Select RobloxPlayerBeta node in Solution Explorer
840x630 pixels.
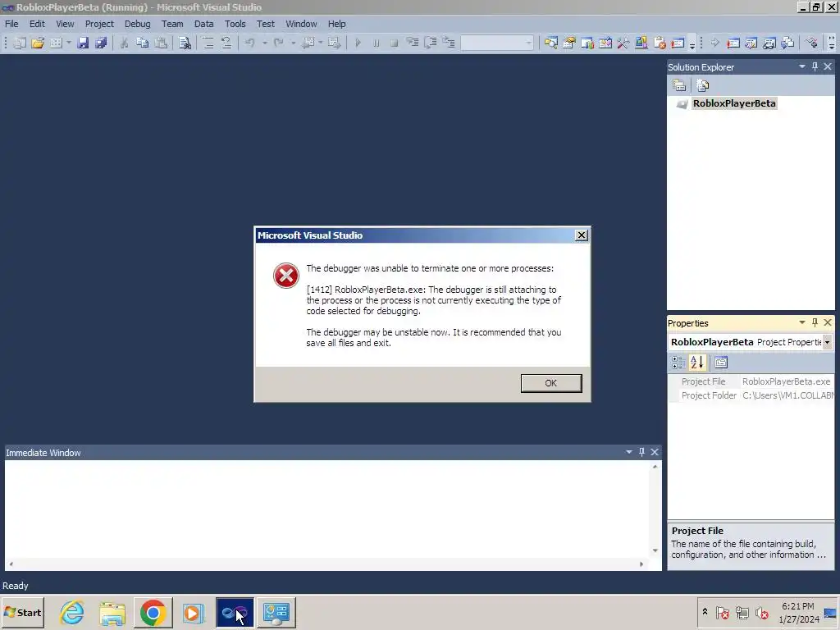(x=734, y=103)
